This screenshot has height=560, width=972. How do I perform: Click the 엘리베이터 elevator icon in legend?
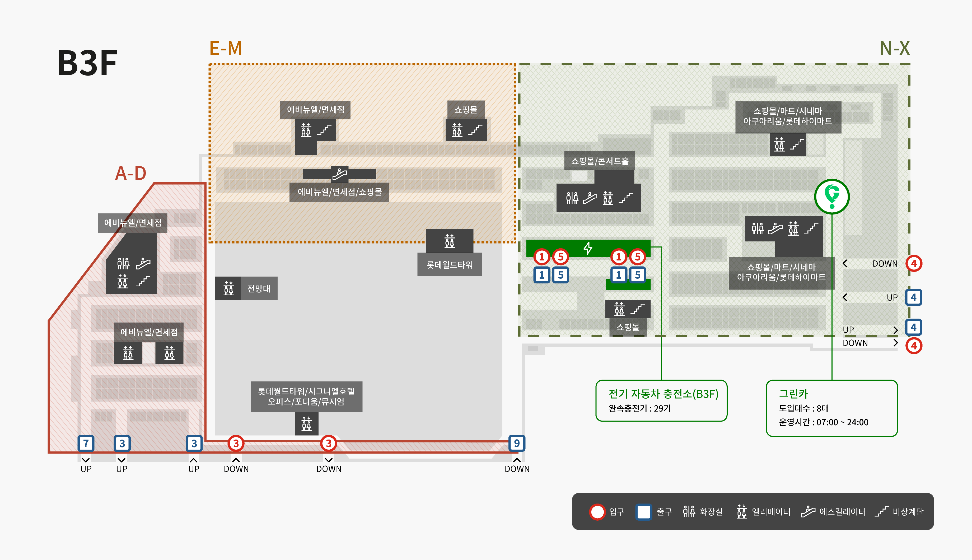tap(742, 512)
